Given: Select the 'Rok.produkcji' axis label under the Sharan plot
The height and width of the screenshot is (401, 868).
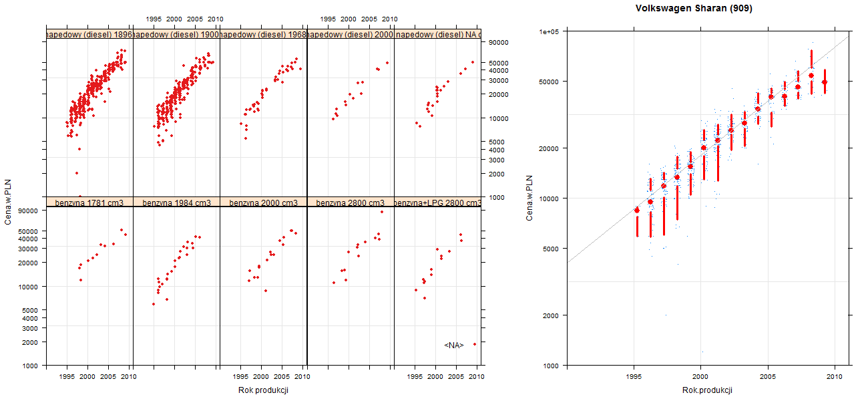Looking at the screenshot, I should pos(708,390).
